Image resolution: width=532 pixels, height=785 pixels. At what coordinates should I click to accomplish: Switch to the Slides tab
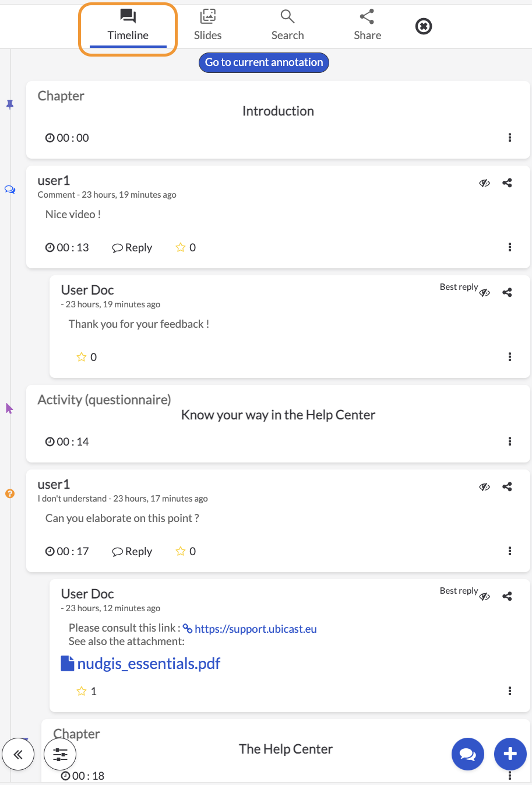click(x=207, y=26)
